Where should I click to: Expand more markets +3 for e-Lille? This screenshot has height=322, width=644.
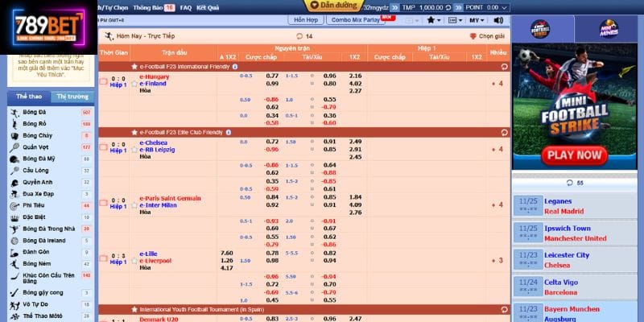tap(497, 260)
